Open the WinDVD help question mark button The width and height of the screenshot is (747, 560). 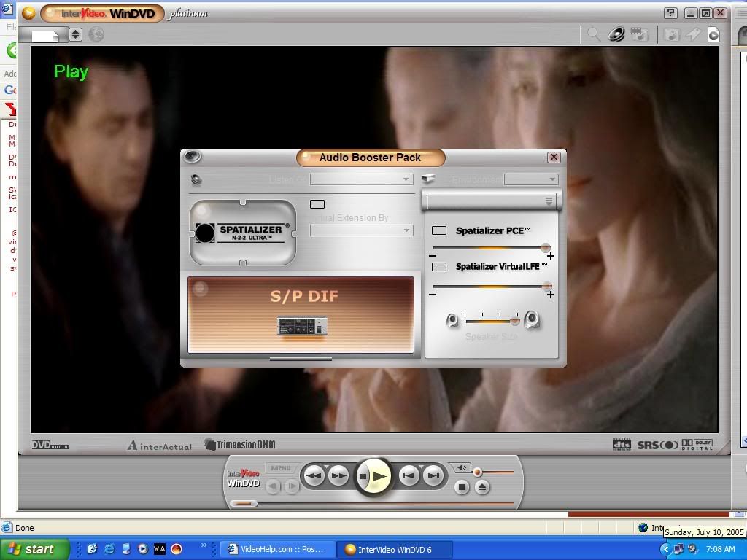coord(670,13)
